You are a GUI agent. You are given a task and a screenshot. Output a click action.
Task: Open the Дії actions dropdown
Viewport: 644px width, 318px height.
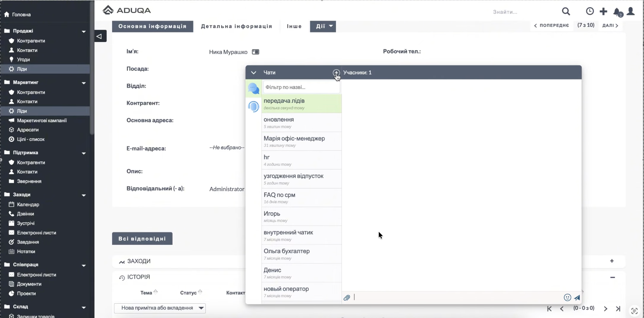[x=323, y=26]
